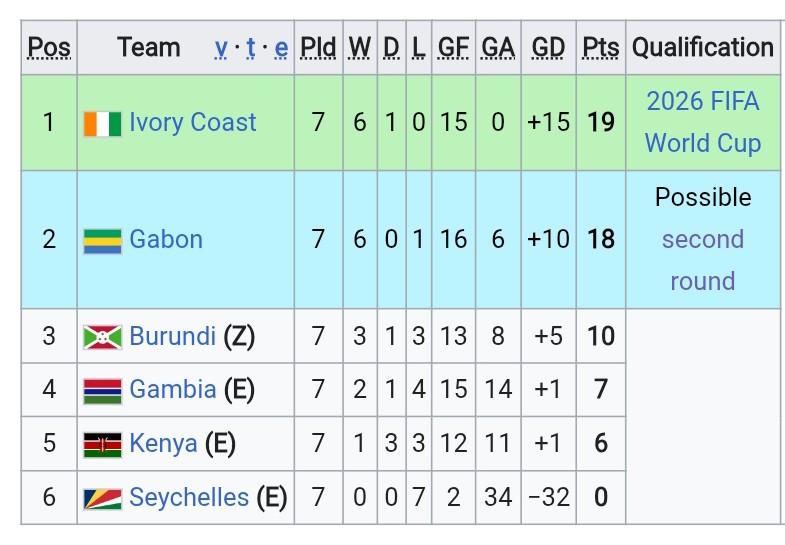Follow the 2026 FIFA World Cup link
785x545 pixels.
(x=703, y=122)
